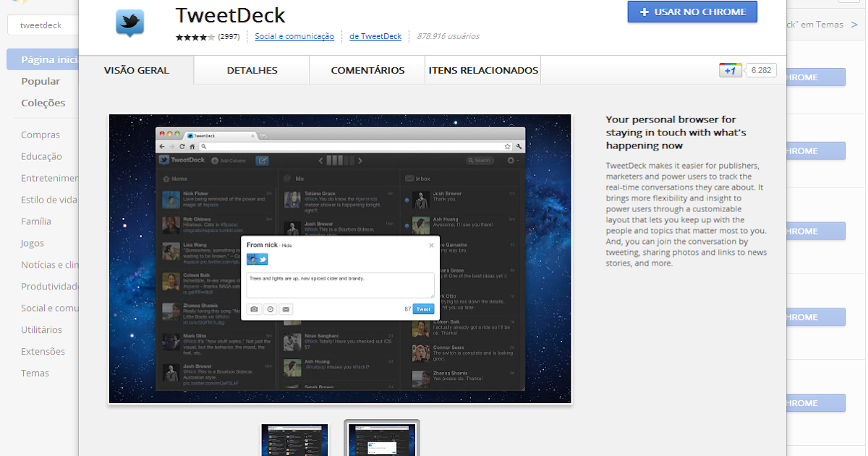Click the Tweet button in screenshot popup
This screenshot has width=868, height=456.
tap(423, 309)
